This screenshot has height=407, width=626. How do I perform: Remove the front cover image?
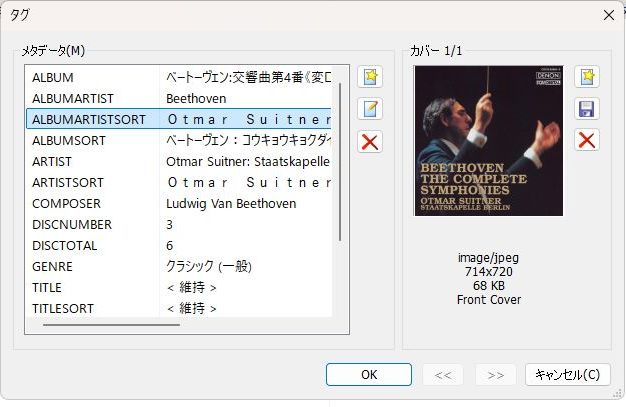click(x=587, y=140)
